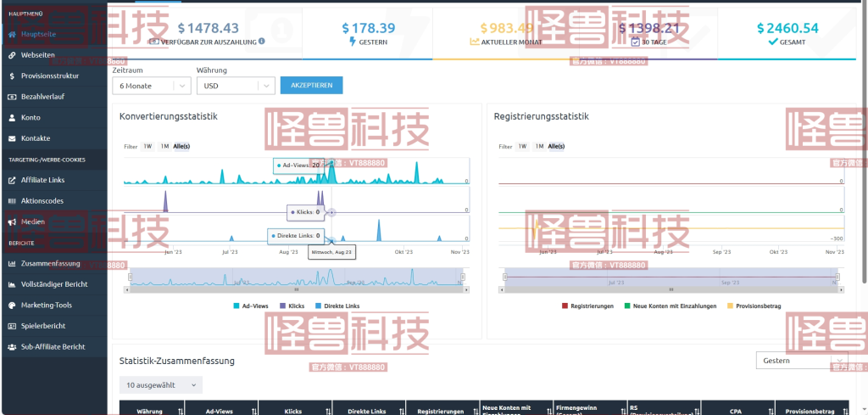Toggle the Direkte Links series in the legend

click(337, 306)
